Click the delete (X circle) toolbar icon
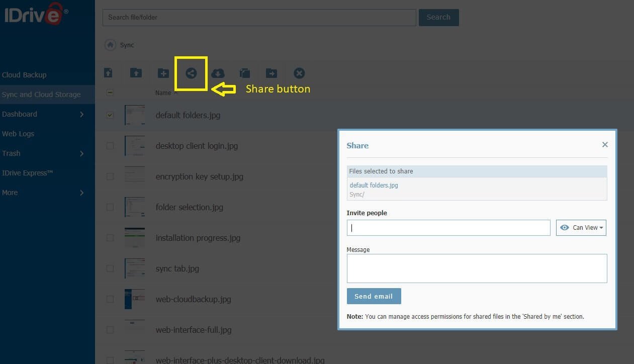This screenshot has width=634, height=364. click(x=299, y=73)
